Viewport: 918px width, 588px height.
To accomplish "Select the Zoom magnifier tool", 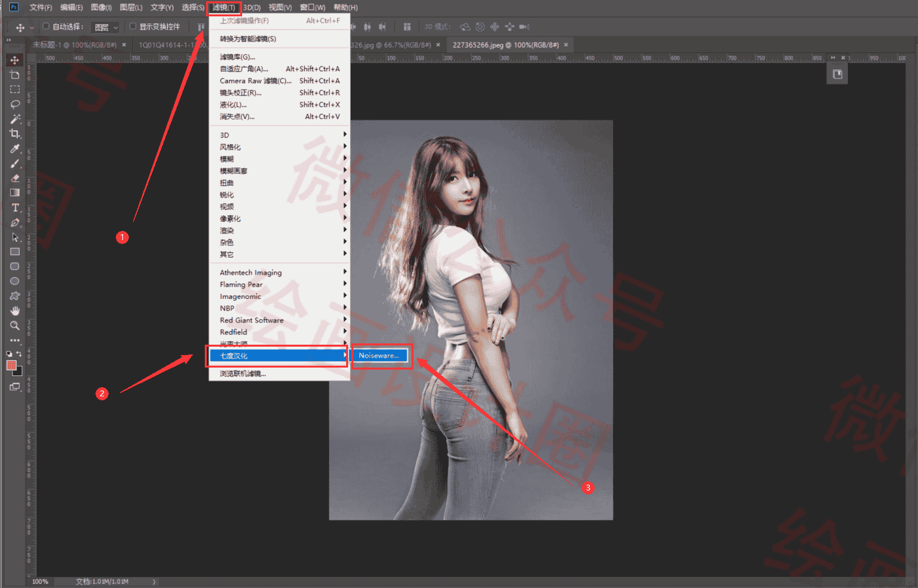I will point(14,326).
